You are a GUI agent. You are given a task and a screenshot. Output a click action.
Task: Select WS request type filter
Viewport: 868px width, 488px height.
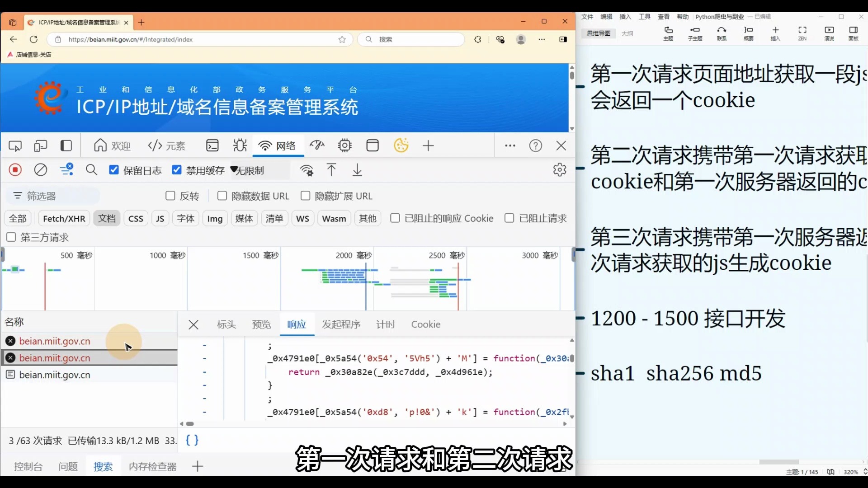tap(302, 219)
